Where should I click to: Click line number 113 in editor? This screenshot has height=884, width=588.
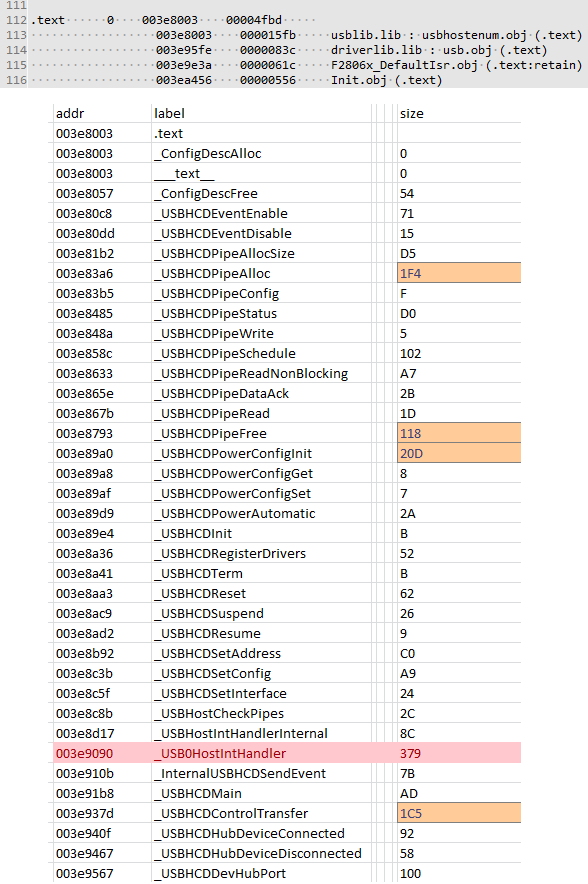point(16,35)
